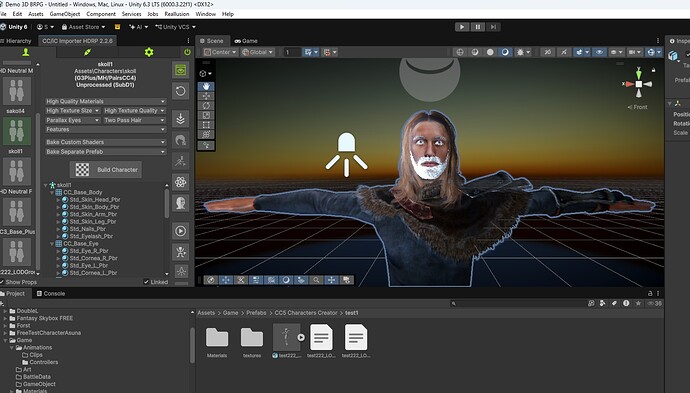The width and height of the screenshot is (690, 393).
Task: Select the sakoll4 character thumbnail
Action: (17, 91)
